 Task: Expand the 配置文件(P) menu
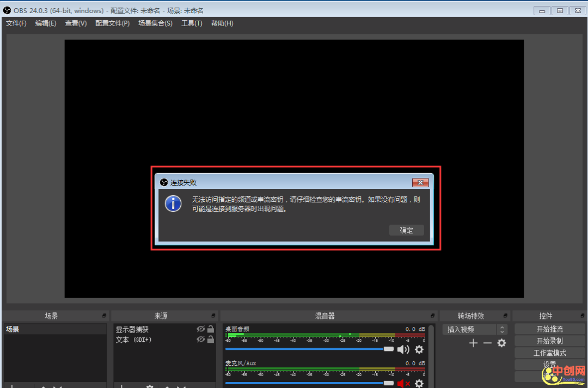point(112,23)
